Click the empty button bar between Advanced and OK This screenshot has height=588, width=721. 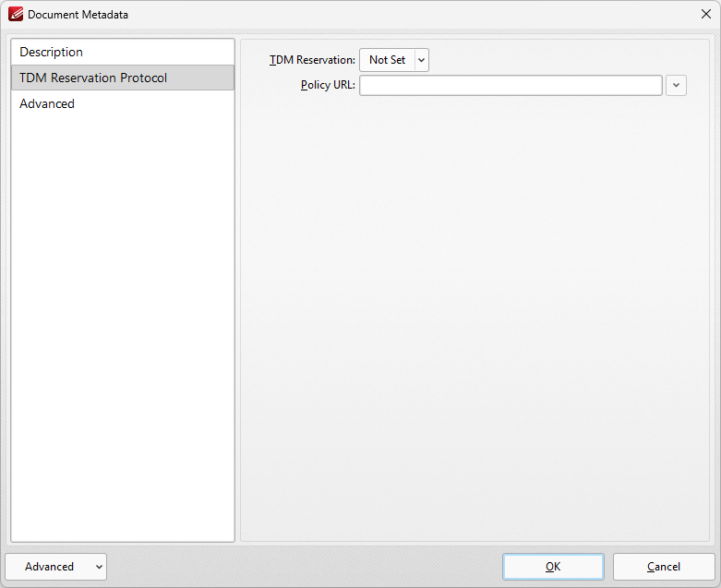coord(305,567)
